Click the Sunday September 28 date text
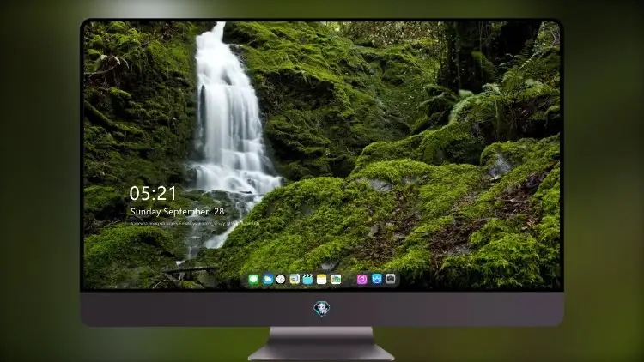The height and width of the screenshot is (362, 644). [177, 212]
